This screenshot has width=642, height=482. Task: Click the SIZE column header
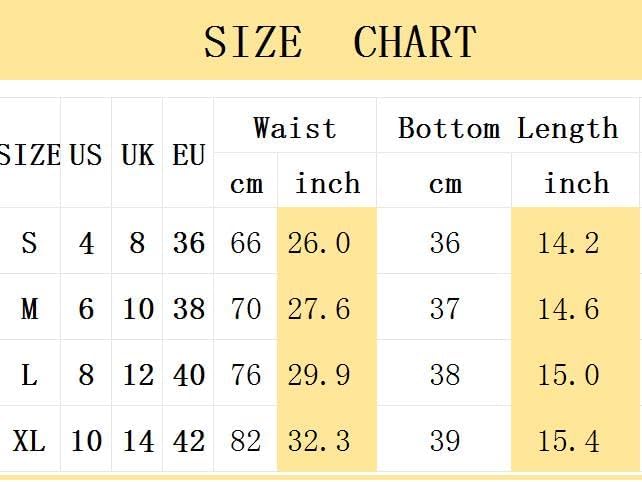[30, 155]
